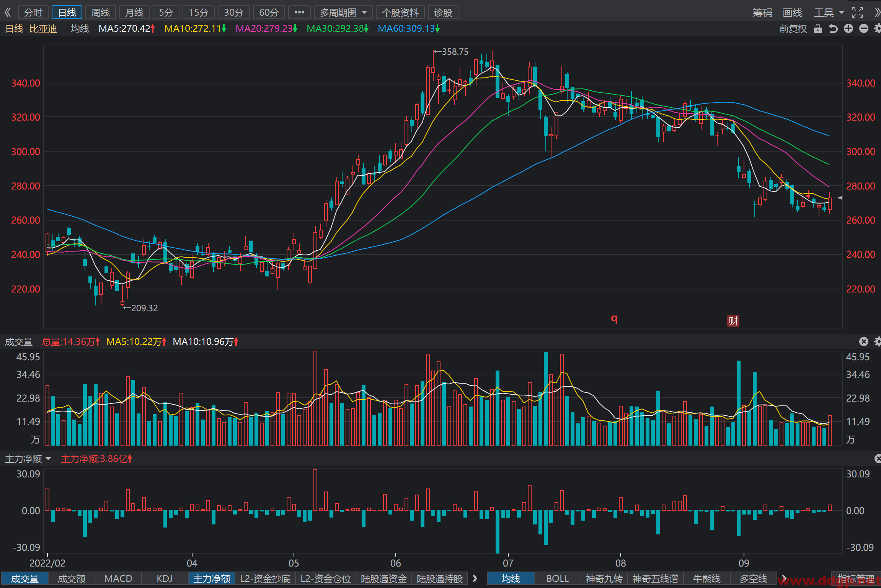The image size is (881, 588).
Task: Click the red 财 marker on the chart
Action: click(733, 321)
